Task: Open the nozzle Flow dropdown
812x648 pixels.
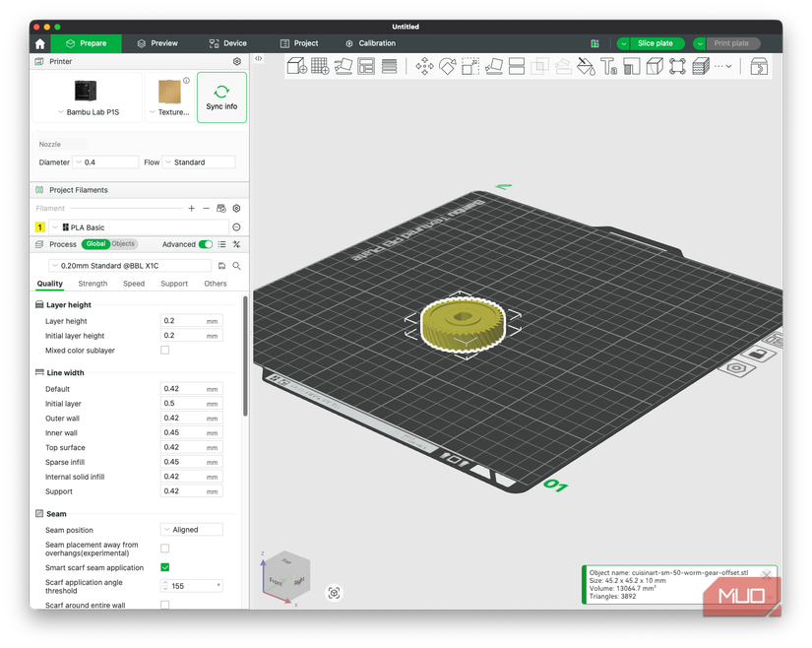Action: [x=199, y=162]
